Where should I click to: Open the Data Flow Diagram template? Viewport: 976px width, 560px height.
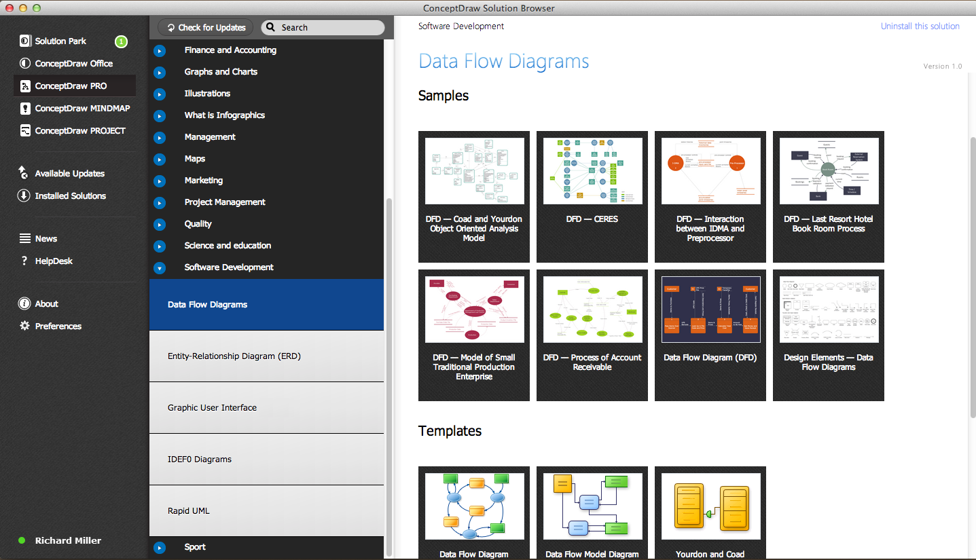(474, 512)
